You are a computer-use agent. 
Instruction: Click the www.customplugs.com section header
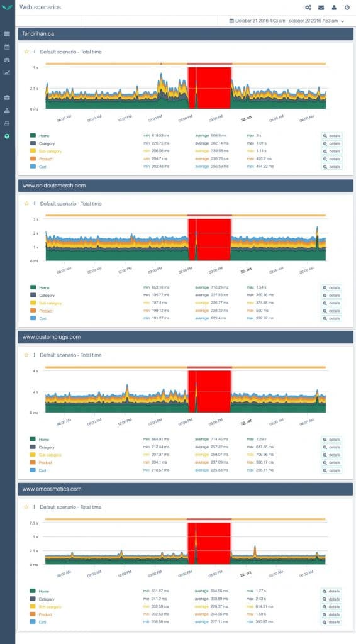(186, 337)
